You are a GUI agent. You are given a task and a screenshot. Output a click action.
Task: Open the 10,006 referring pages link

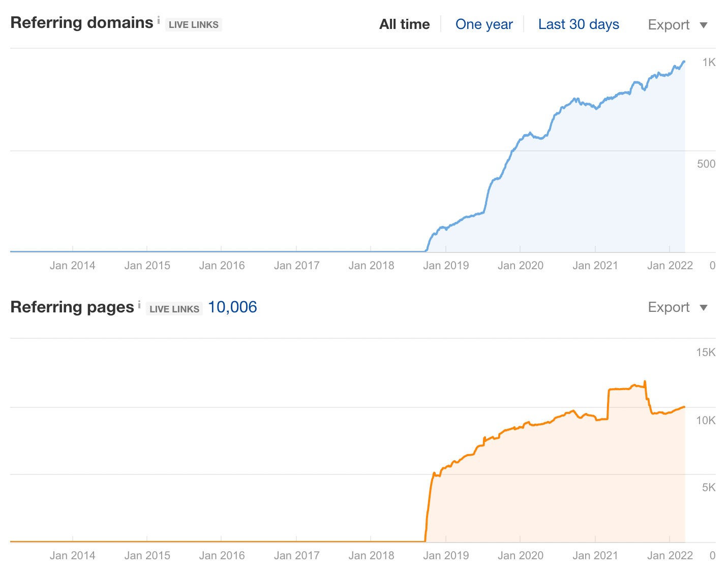click(x=232, y=307)
